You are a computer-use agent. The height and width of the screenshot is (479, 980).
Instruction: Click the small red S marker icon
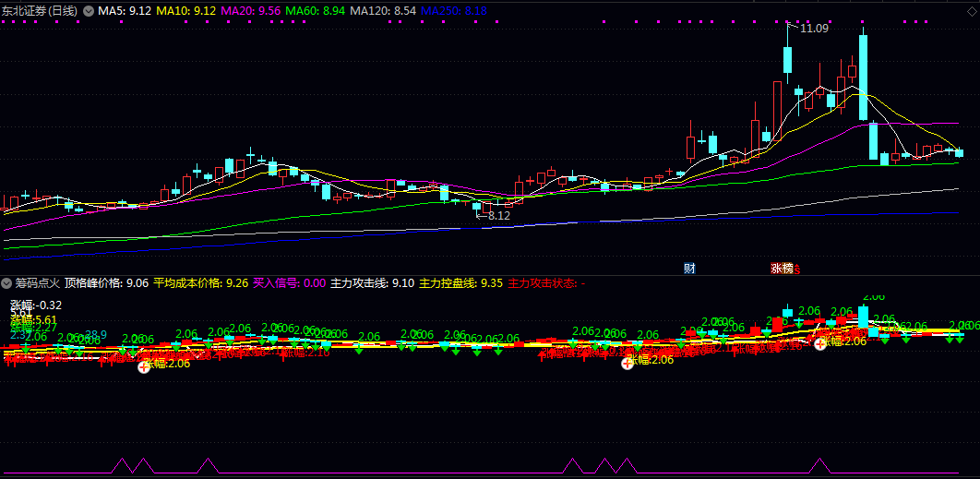click(796, 270)
